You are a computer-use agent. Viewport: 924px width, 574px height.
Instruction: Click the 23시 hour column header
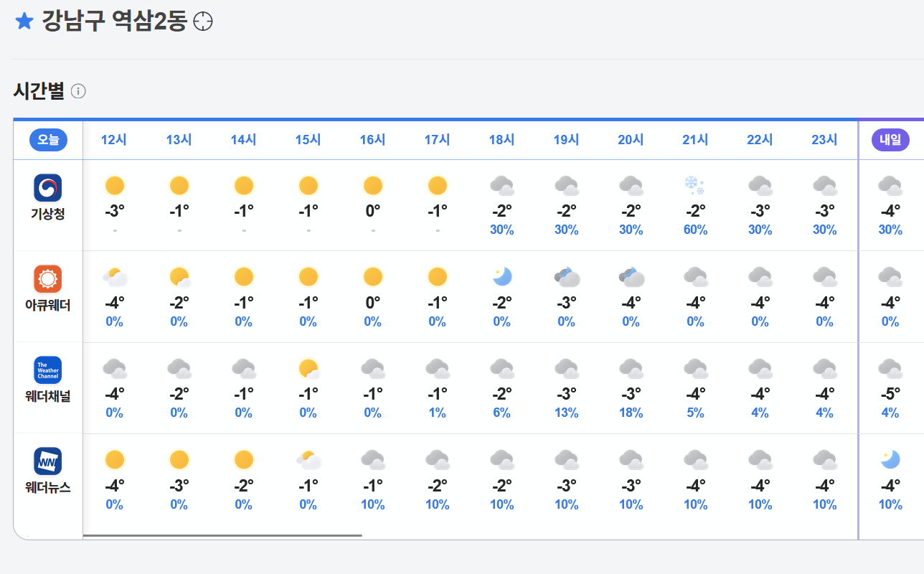(x=824, y=140)
